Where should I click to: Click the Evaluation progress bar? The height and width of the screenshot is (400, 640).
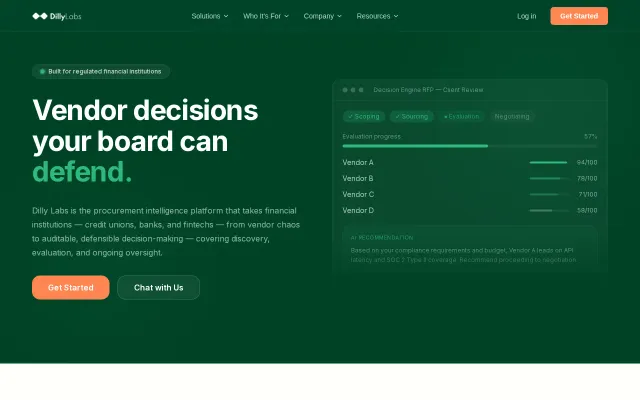click(470, 146)
